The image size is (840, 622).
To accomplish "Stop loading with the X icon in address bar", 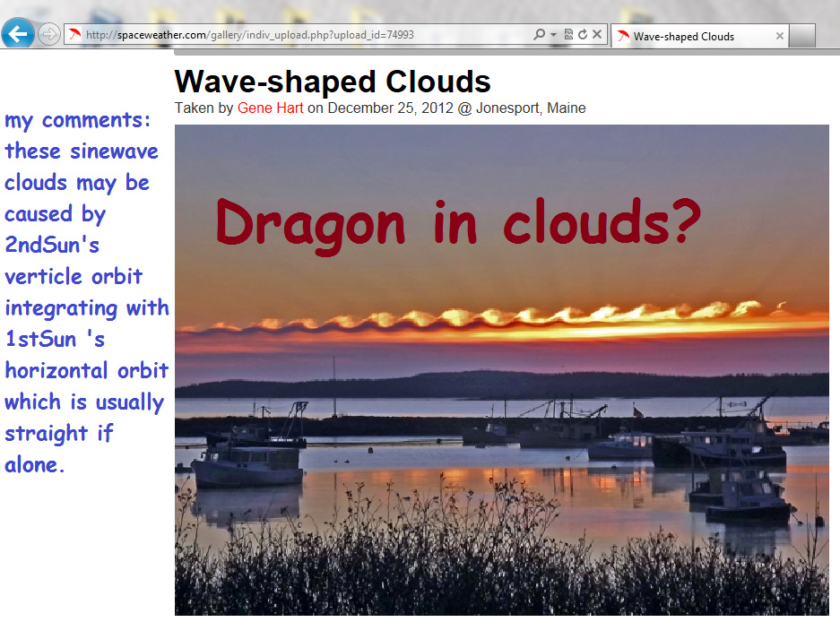I will pos(597,35).
